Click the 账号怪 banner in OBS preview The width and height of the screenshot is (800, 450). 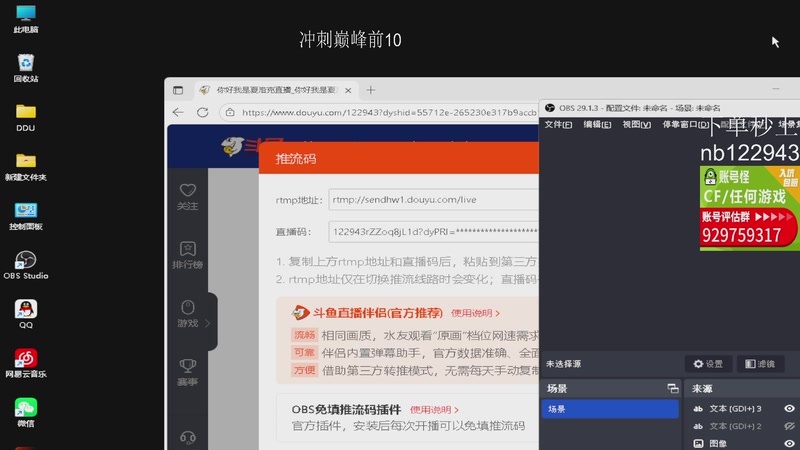point(749,208)
